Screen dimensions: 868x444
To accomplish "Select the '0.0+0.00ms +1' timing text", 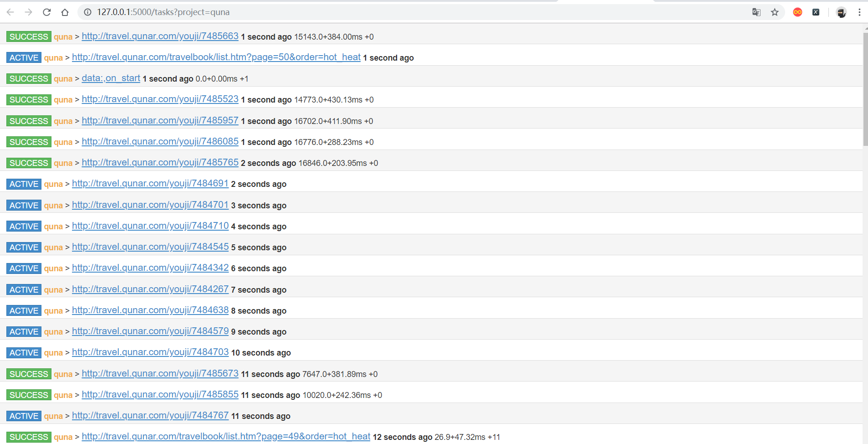I will click(222, 79).
